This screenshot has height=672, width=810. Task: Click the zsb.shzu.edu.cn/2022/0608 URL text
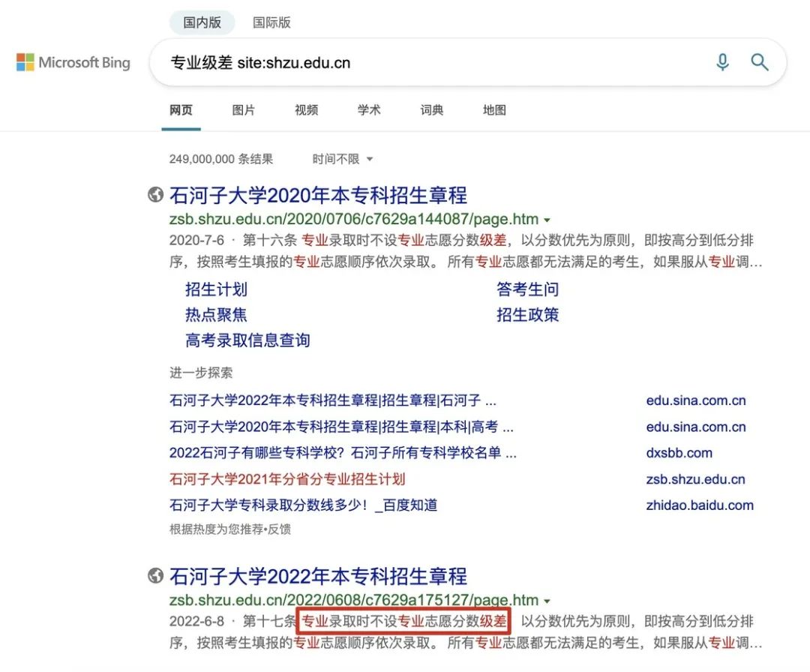click(354, 600)
